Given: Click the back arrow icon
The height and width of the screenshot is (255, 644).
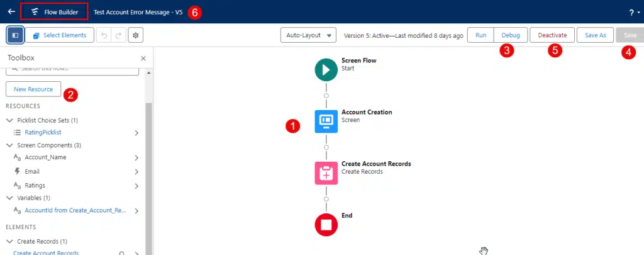Looking at the screenshot, I should click(11, 11).
